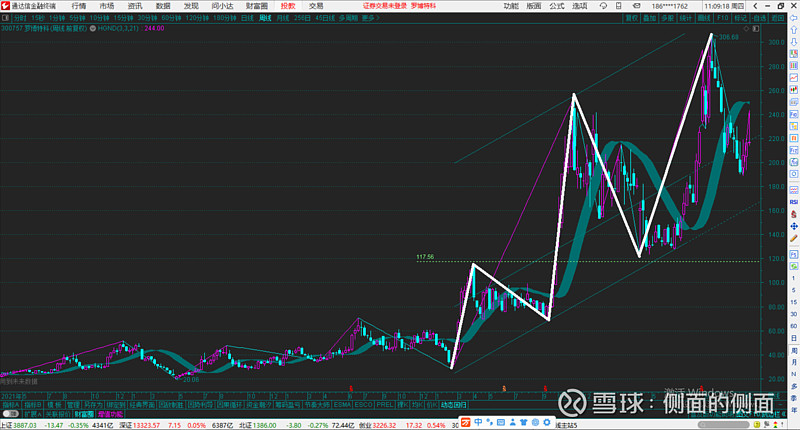
Task: Click the Sogou input method S icon
Action: (465, 422)
